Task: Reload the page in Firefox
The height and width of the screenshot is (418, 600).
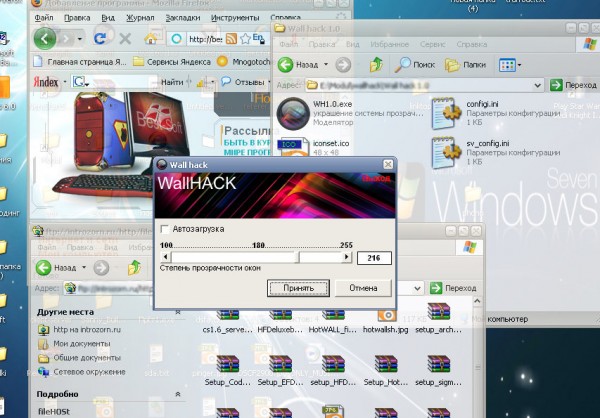Action: click(101, 39)
